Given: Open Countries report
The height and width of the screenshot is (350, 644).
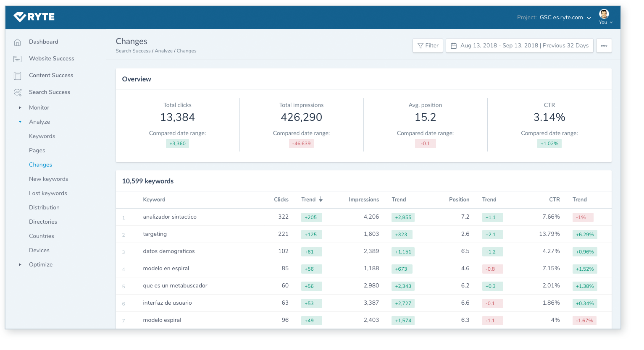Looking at the screenshot, I should tap(42, 236).
